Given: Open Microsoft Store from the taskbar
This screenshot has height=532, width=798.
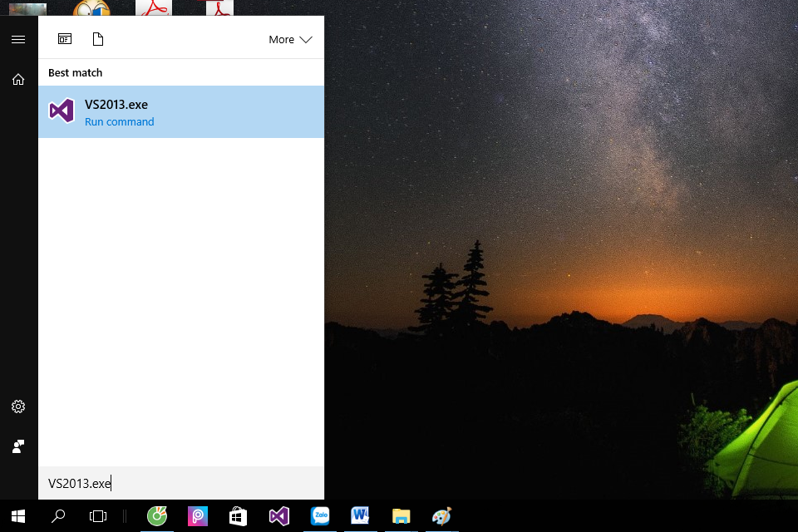Looking at the screenshot, I should point(239,516).
